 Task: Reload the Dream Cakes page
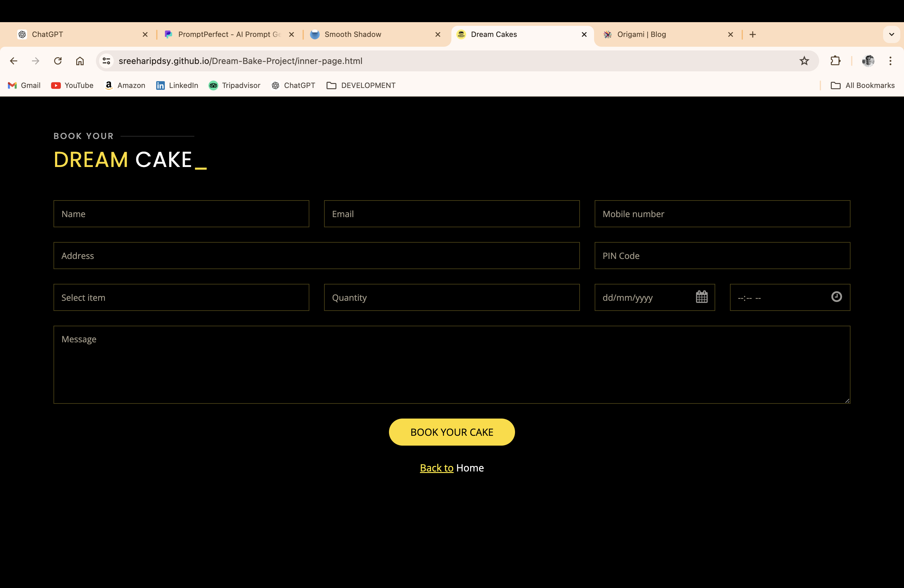click(x=58, y=61)
